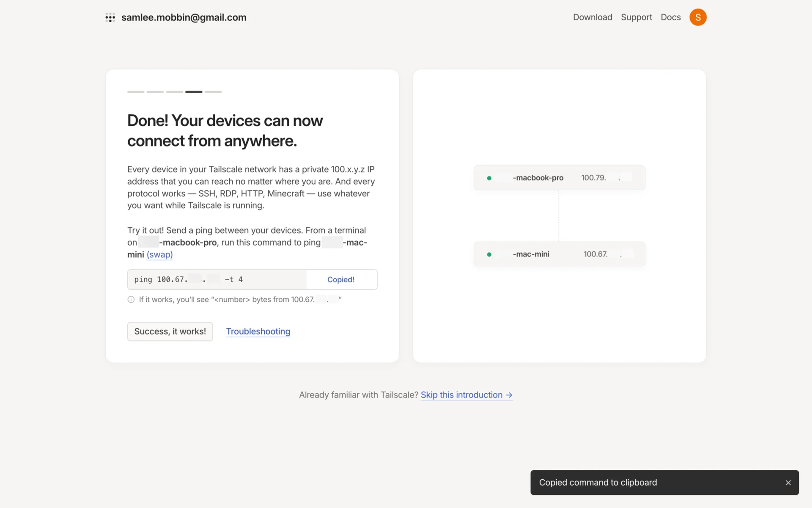Click the ping command text field
Image resolution: width=812 pixels, height=508 pixels.
217,279
